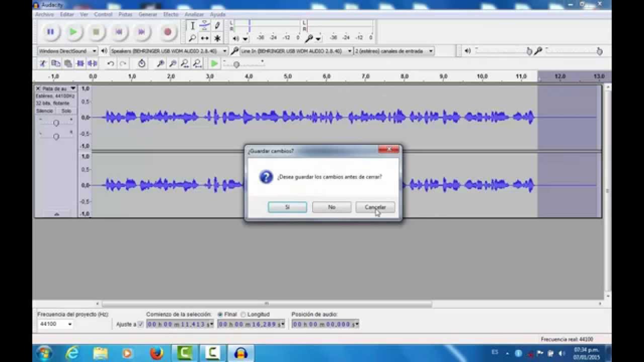The width and height of the screenshot is (644, 362).
Task: Open the project frequency 44100 dropdown
Action: pyautogui.click(x=55, y=324)
